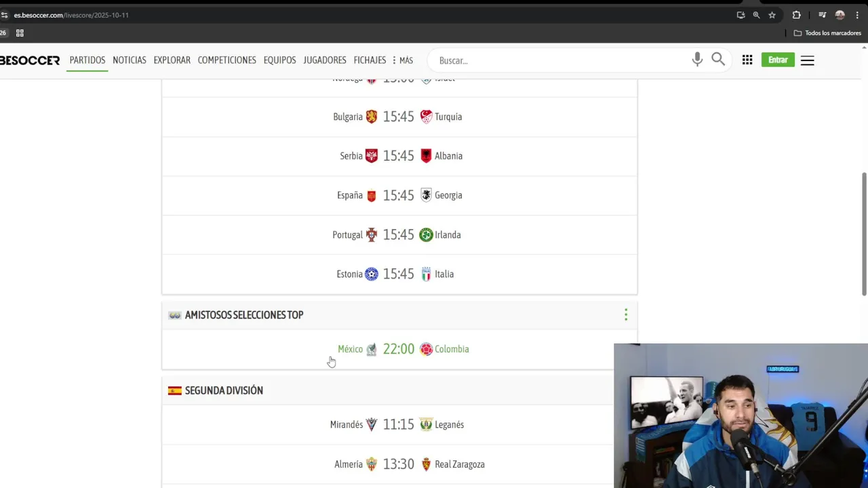Open the browser extensions puzzle icon
Viewport: 868px width, 488px height.
(797, 15)
